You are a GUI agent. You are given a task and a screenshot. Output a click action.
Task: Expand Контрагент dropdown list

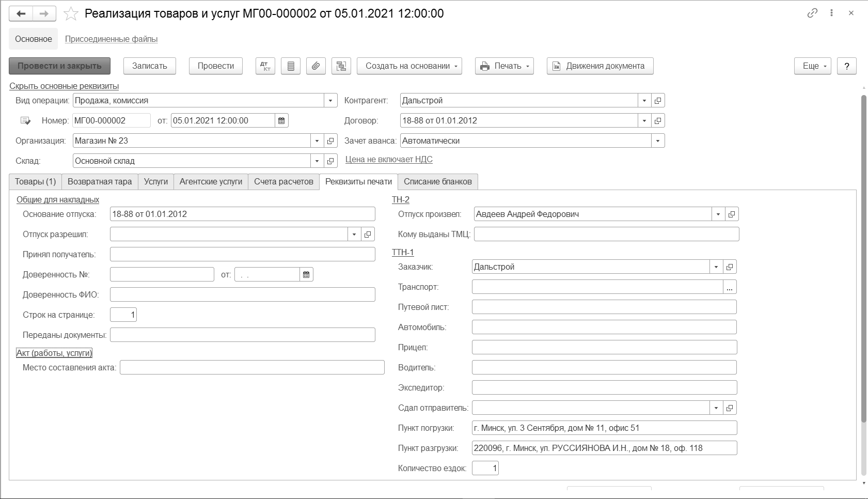pyautogui.click(x=644, y=100)
